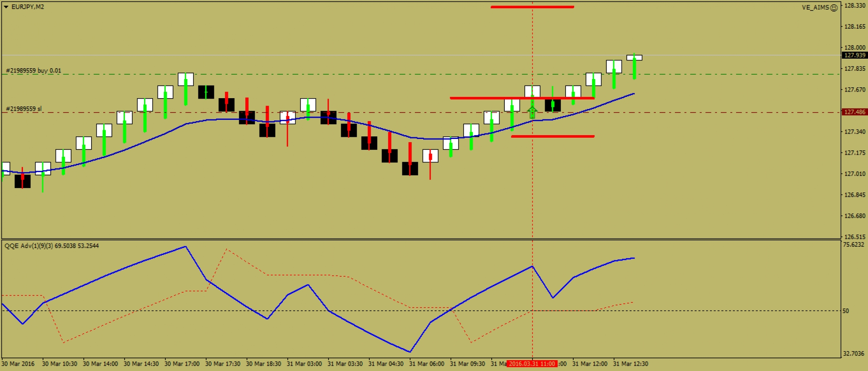This screenshot has height=371, width=868.
Task: Click the triangle arrow beside EURJPY,M2
Action: [6, 7]
